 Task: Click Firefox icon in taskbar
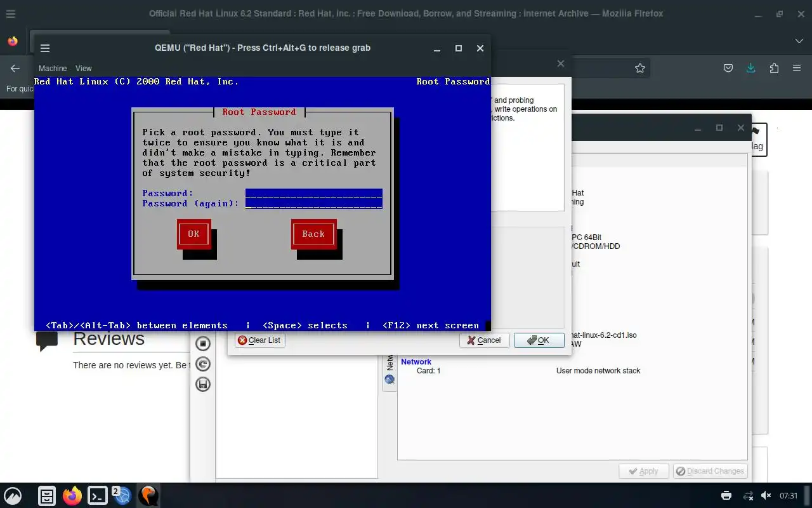(x=72, y=495)
